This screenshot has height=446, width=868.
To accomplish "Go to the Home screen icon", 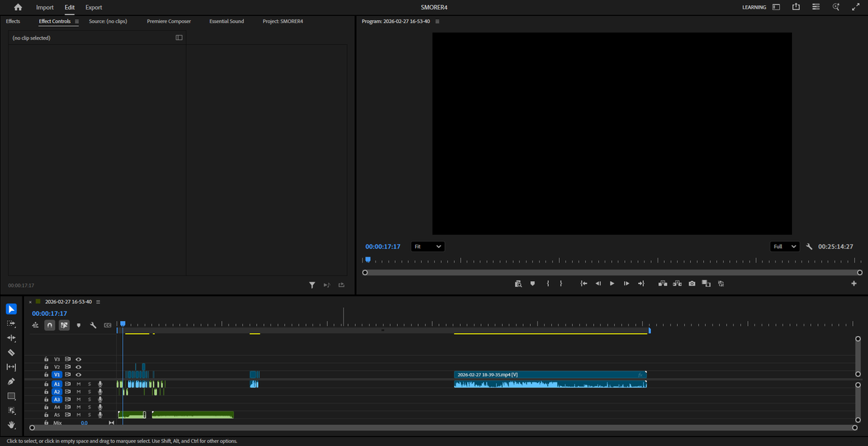I will tap(18, 7).
